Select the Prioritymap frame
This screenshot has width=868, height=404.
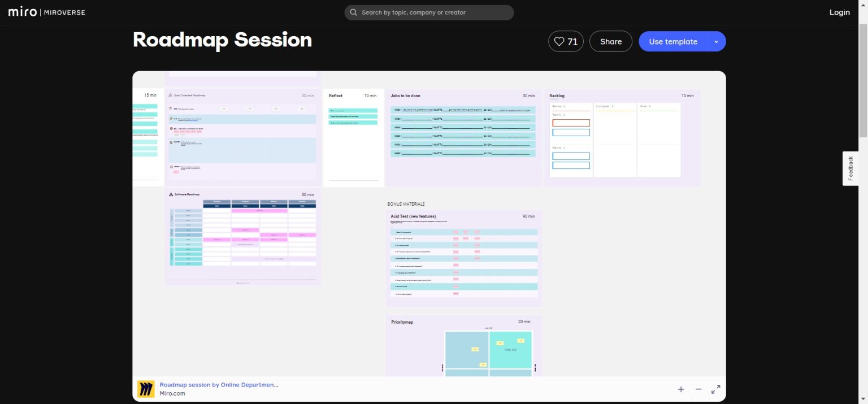(x=463, y=346)
